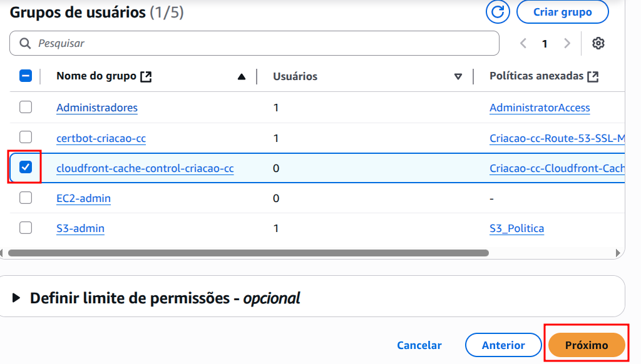Viewport: 641px width, 364px height.
Task: Sort by Usuários column arrow
Action: pyautogui.click(x=458, y=77)
